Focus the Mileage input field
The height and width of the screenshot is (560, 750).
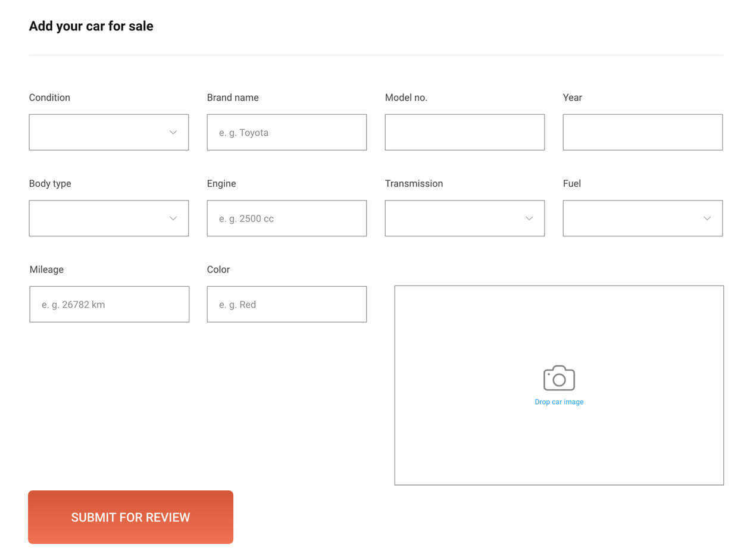110,304
